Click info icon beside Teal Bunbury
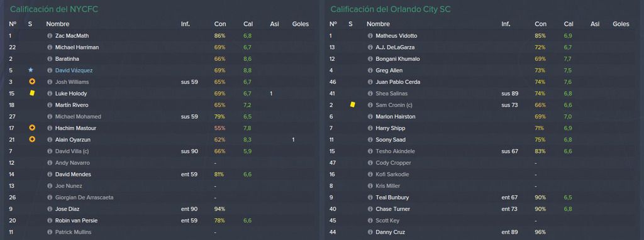 370,197
